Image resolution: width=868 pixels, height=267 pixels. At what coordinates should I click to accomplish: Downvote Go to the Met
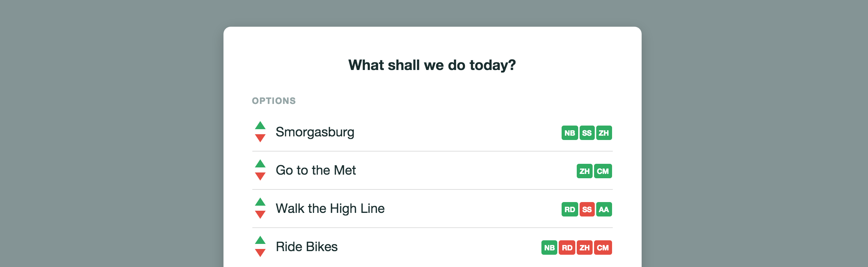point(260,176)
